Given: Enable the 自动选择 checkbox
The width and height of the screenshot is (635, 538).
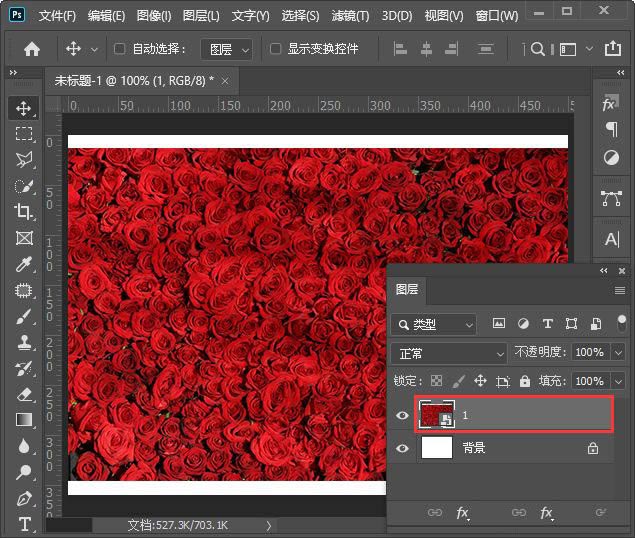Looking at the screenshot, I should (120, 49).
